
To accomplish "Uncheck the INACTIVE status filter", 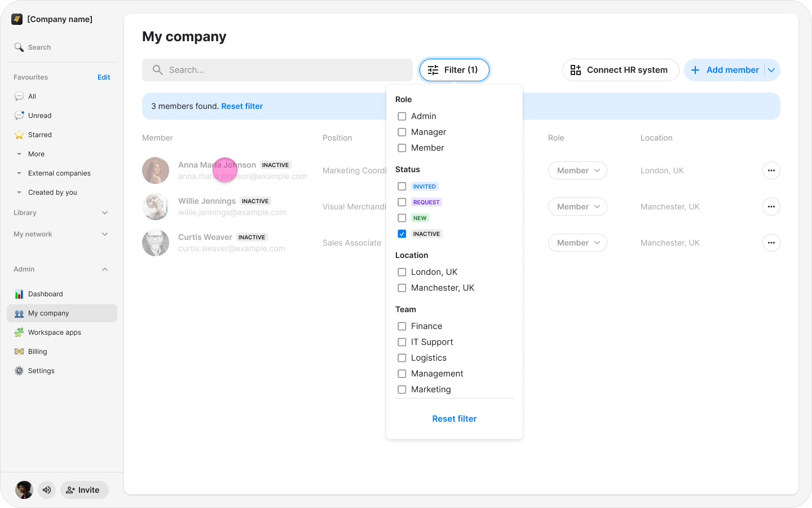I will (x=402, y=234).
